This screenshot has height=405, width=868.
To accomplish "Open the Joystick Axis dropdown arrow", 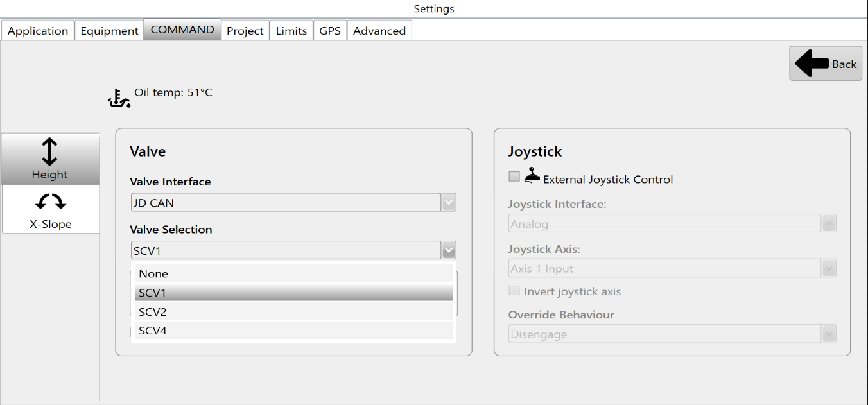I will coord(829,268).
